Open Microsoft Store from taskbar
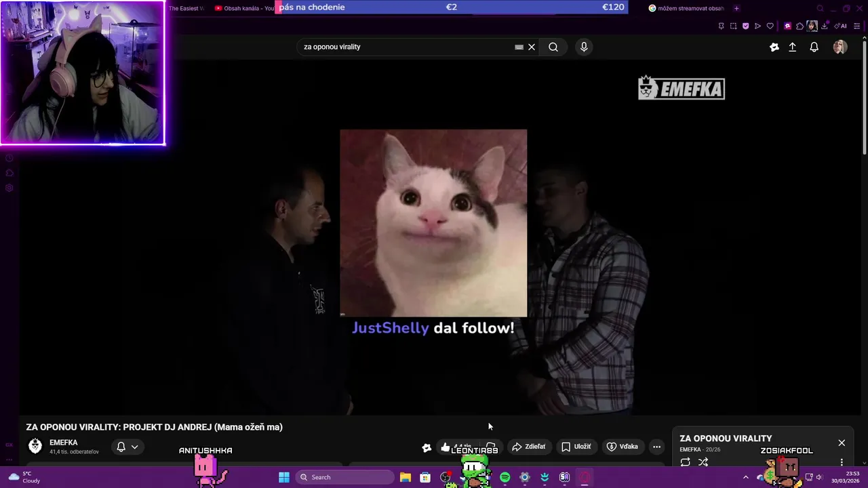Viewport: 868px width, 488px height. click(425, 477)
